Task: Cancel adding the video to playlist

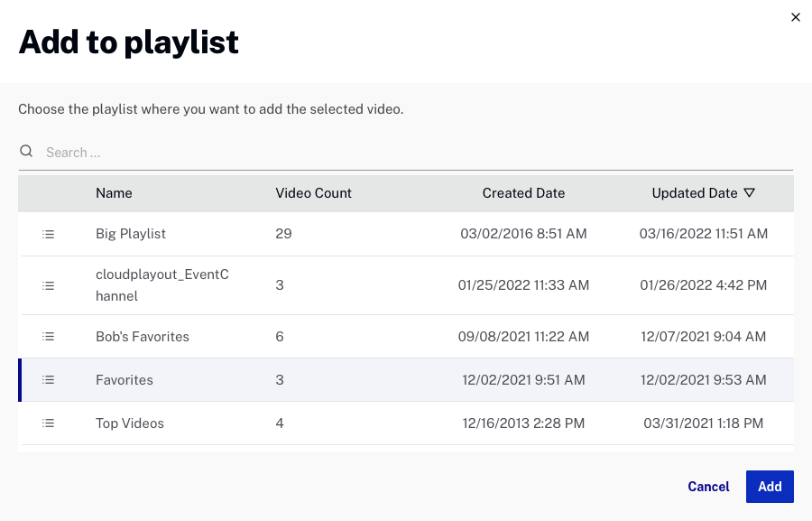Action: 708,487
